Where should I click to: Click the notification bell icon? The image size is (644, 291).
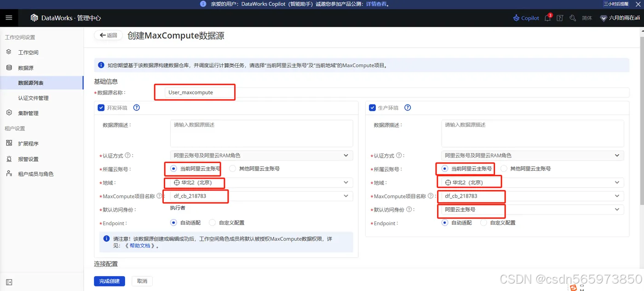(547, 18)
